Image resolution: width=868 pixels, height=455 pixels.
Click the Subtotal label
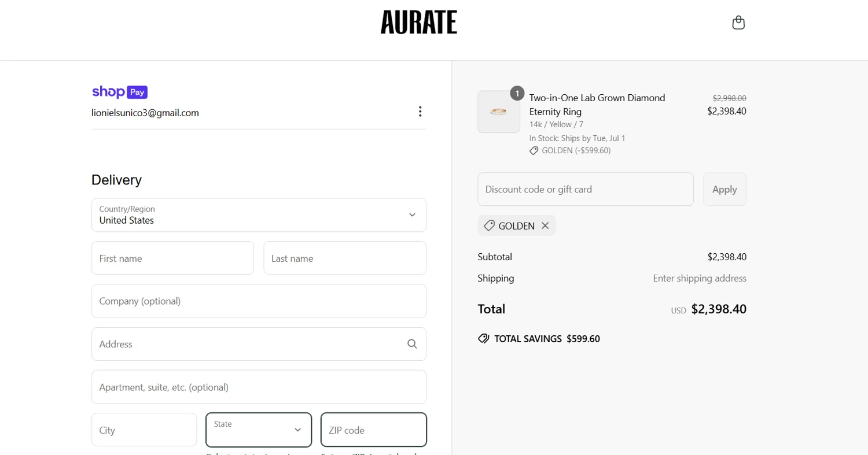click(x=495, y=257)
